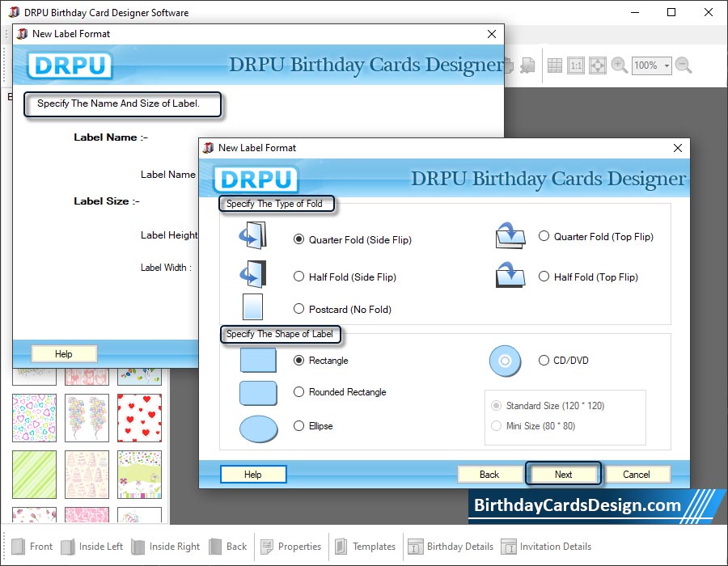Select the green meadow flowers thumbnail
This screenshot has width=728, height=566.
(x=139, y=474)
